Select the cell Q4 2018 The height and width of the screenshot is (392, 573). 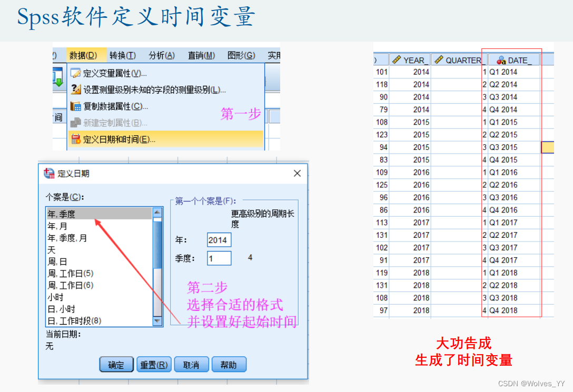click(x=514, y=310)
